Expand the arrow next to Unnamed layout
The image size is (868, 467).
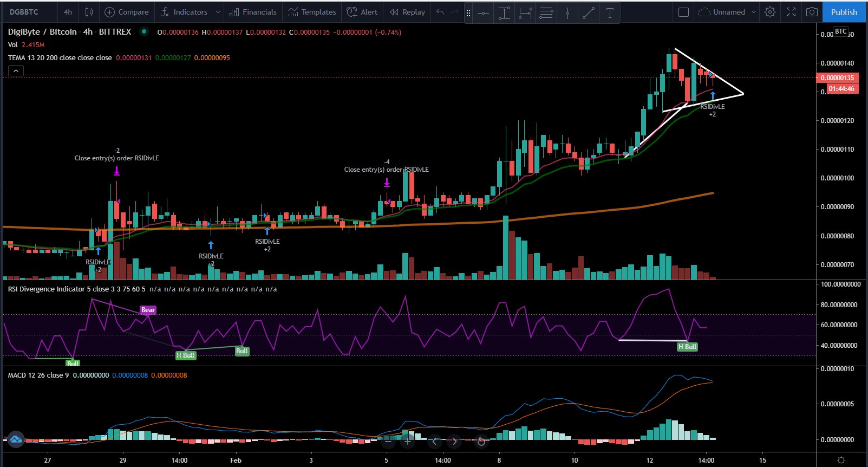coord(754,12)
